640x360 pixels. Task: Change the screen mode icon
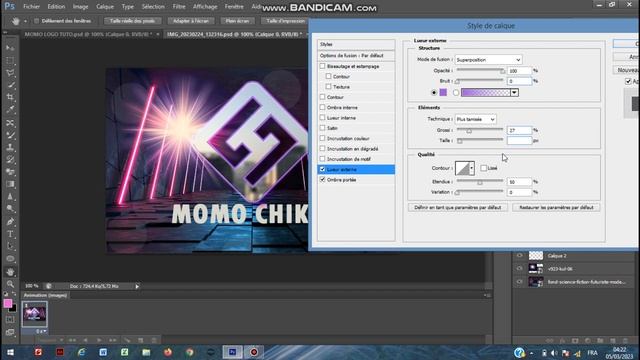tap(10, 332)
